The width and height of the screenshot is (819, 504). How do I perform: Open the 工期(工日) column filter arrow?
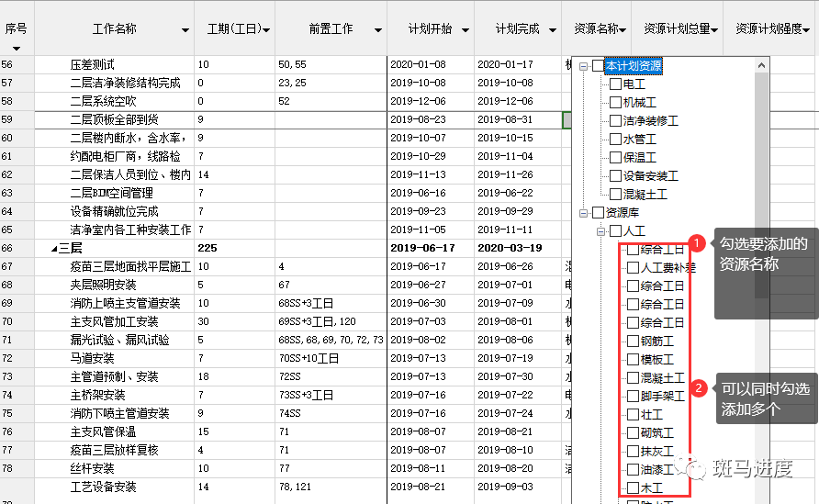266,30
